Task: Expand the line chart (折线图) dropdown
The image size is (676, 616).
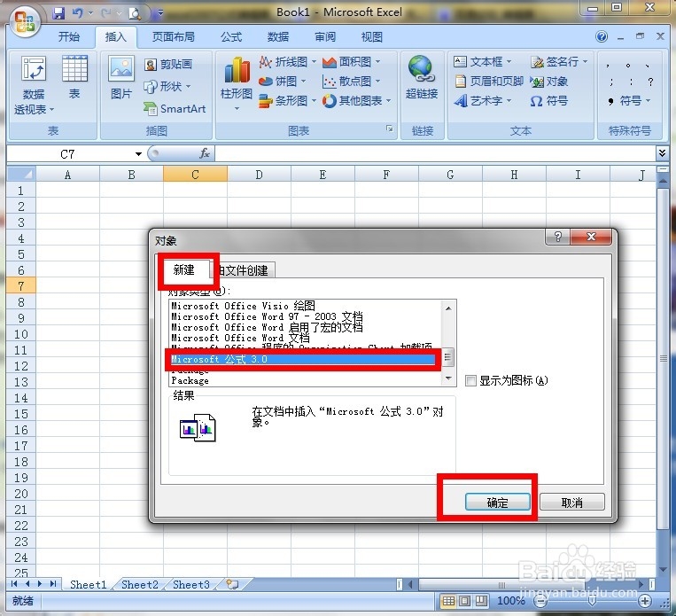Action: coord(314,62)
